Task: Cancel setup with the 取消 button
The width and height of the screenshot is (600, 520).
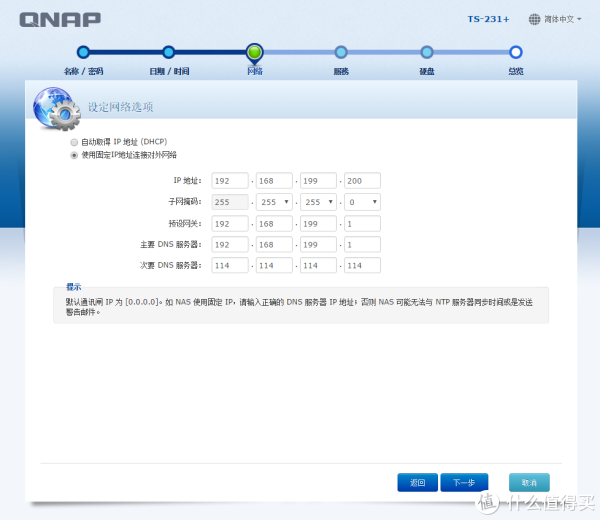Action: [529, 482]
